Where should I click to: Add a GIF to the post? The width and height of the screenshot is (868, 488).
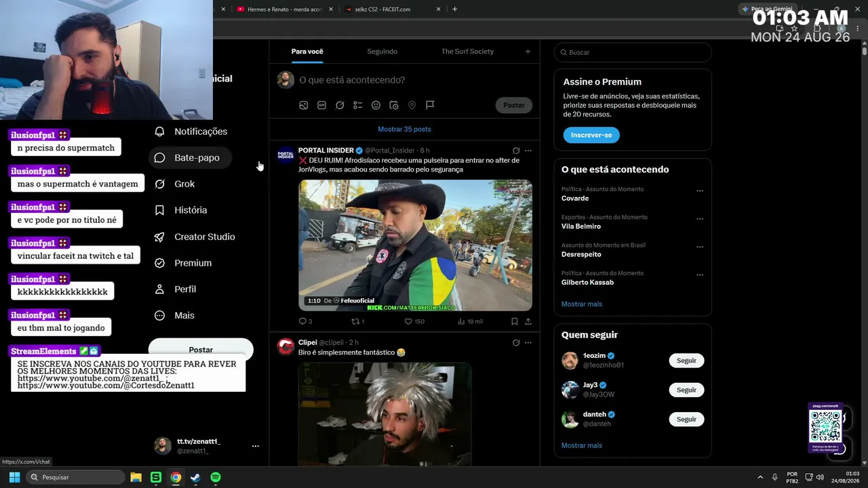click(x=321, y=105)
